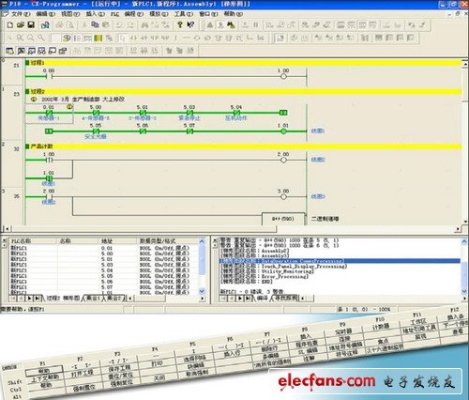Select the 1.00 output coil on rung 21
The width and height of the screenshot is (469, 400).
pyautogui.click(x=283, y=76)
